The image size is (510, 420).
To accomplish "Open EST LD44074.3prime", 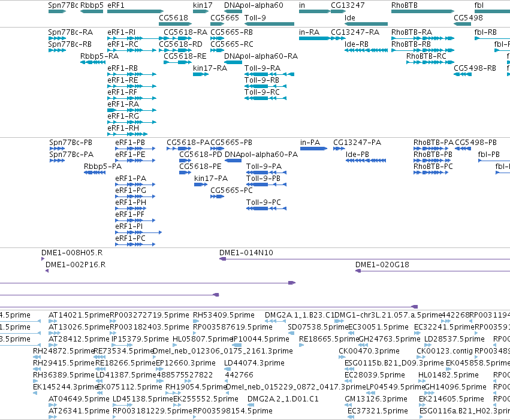I will [254, 364].
